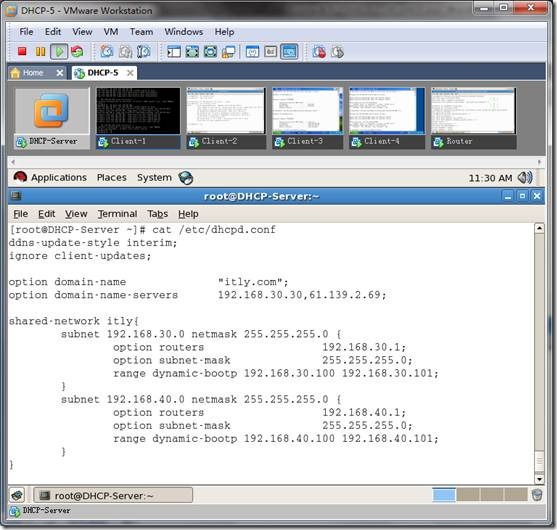Click the Unity mode toolbar icon
The height and width of the screenshot is (530, 557).
pos(228,52)
